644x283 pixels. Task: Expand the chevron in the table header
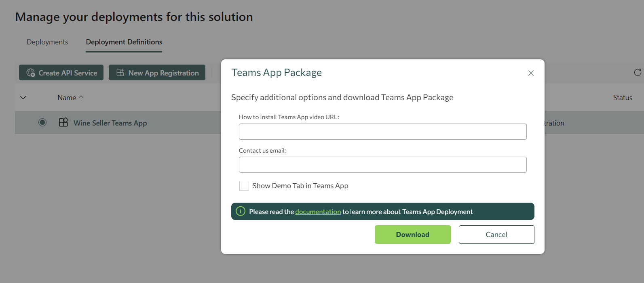tap(23, 98)
